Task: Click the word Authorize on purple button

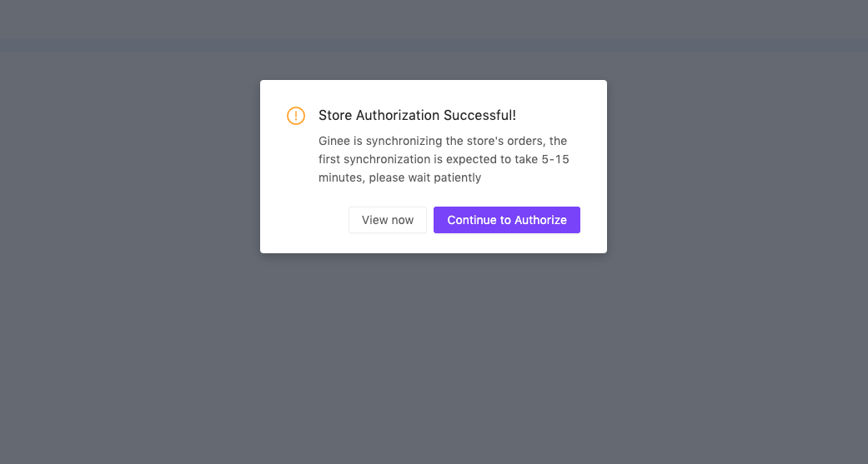Action: [x=540, y=220]
